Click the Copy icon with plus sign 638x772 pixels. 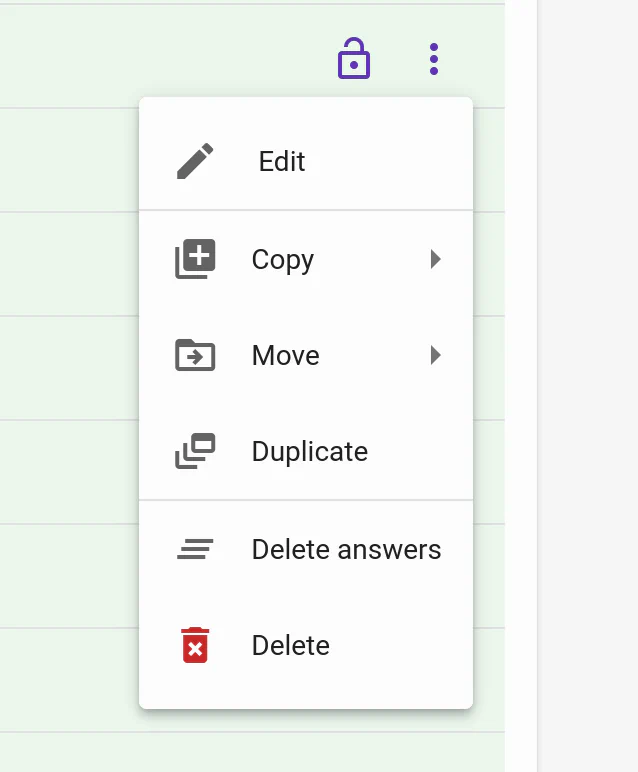[195, 260]
